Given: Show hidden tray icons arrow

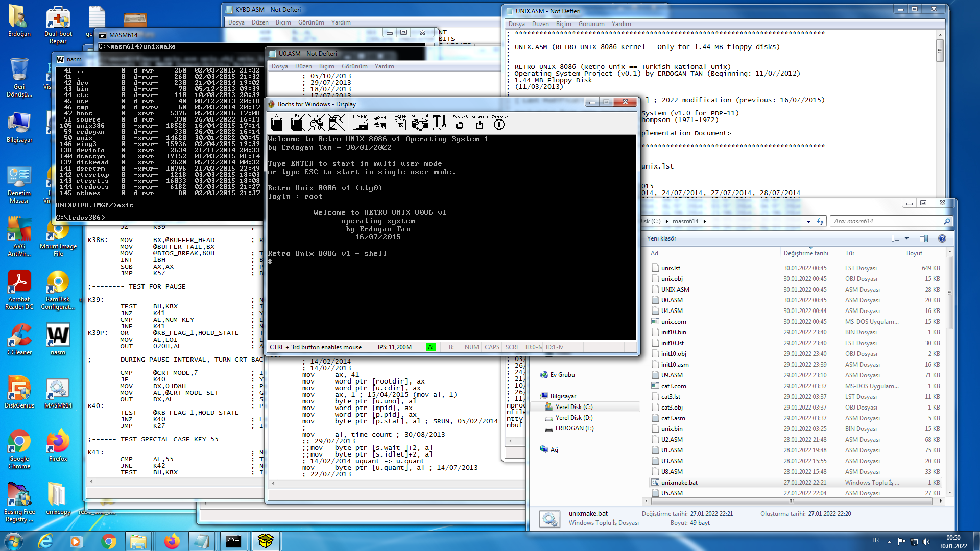Looking at the screenshot, I should coord(889,541).
